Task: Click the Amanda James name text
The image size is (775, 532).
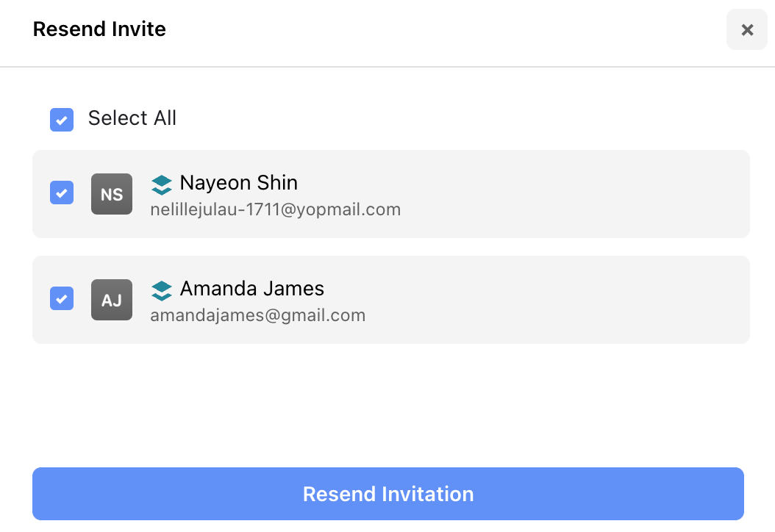Action: tap(251, 288)
